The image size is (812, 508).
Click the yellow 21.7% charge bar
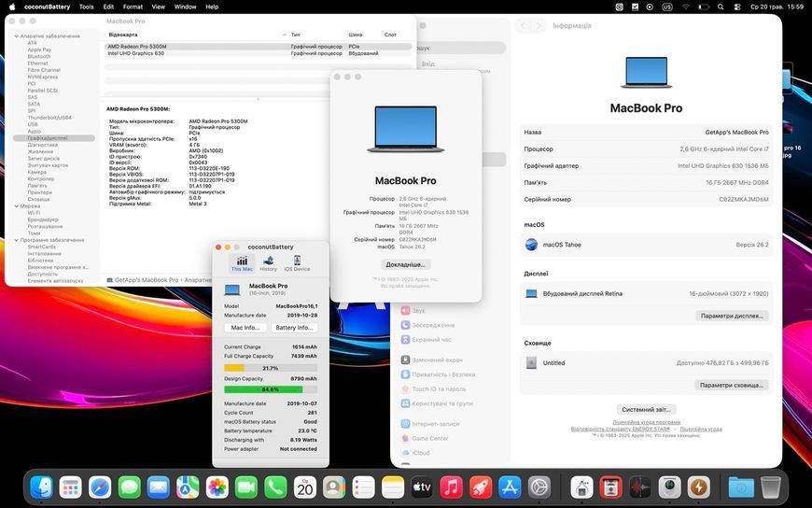coord(271,368)
